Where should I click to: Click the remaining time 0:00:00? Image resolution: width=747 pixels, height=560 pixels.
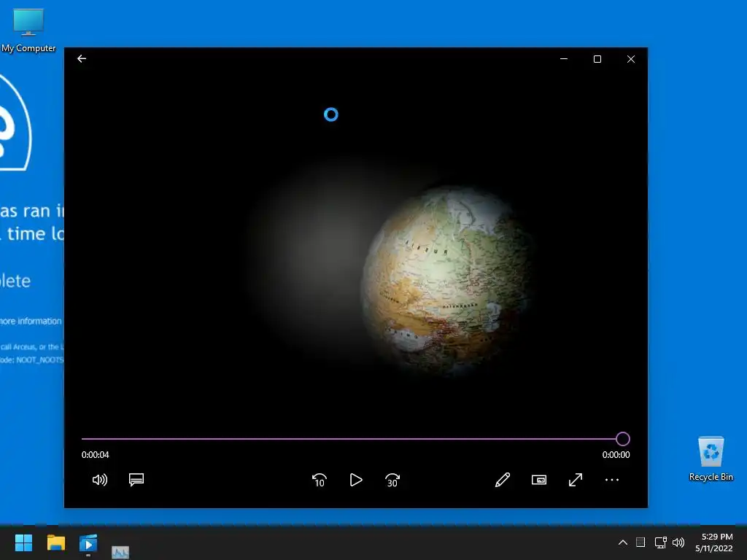tap(616, 455)
